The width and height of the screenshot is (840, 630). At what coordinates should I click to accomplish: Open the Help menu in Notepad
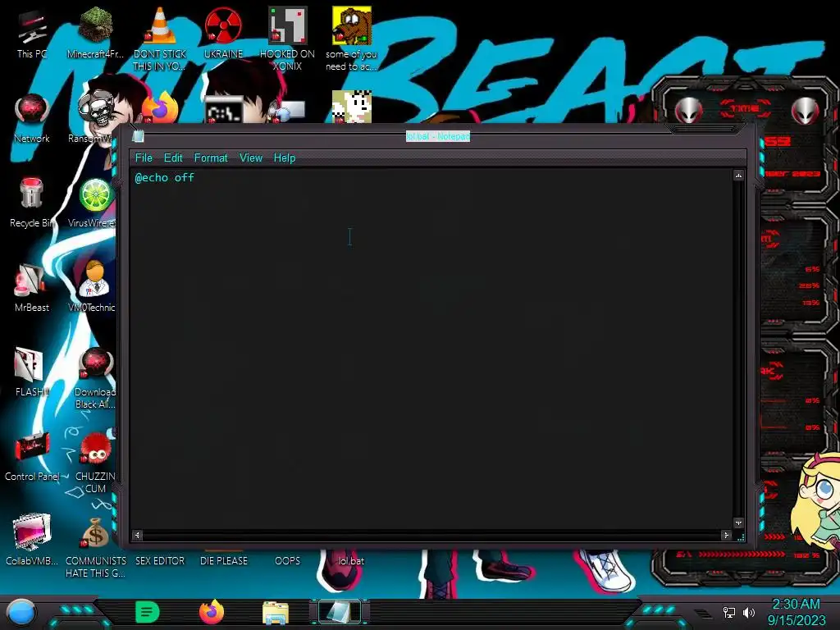point(285,158)
